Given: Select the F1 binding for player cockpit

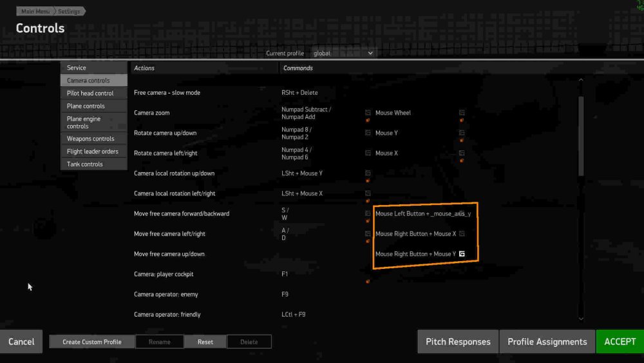Looking at the screenshot, I should (285, 274).
